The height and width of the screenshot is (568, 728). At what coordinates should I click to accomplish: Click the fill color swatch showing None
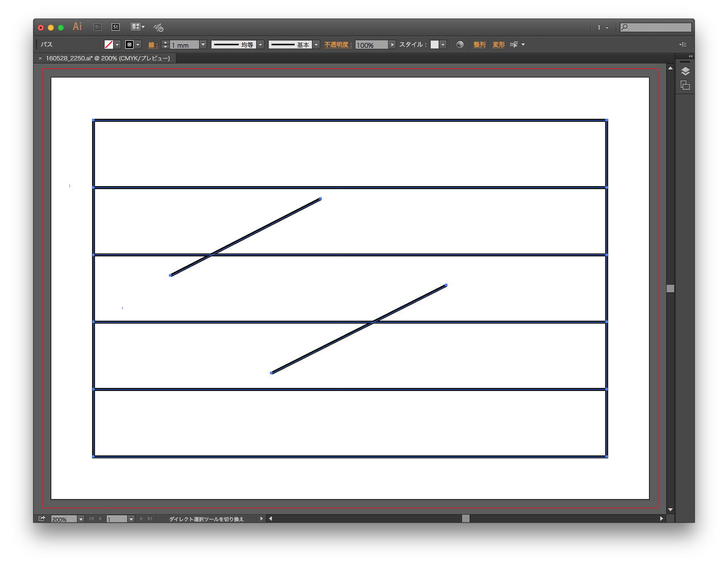[108, 44]
